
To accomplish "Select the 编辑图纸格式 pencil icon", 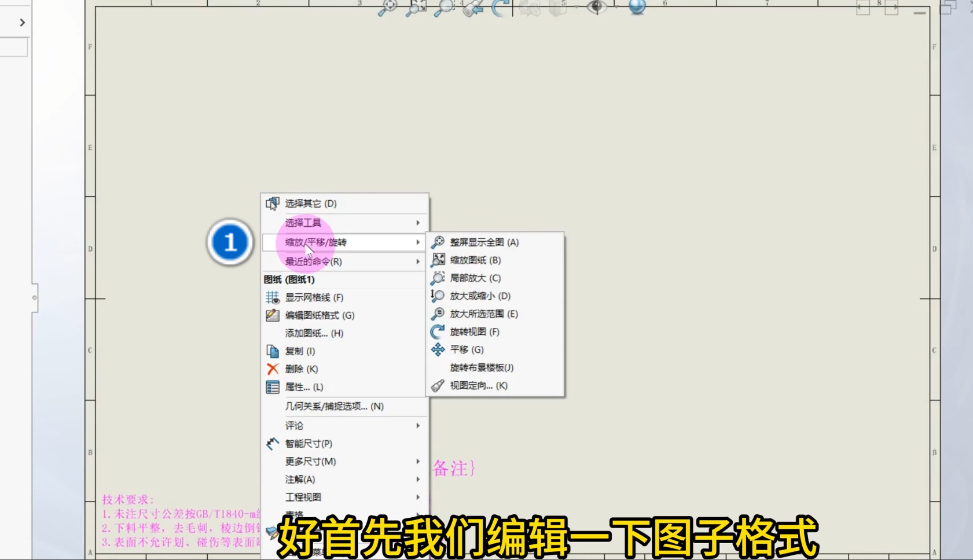I will (271, 315).
